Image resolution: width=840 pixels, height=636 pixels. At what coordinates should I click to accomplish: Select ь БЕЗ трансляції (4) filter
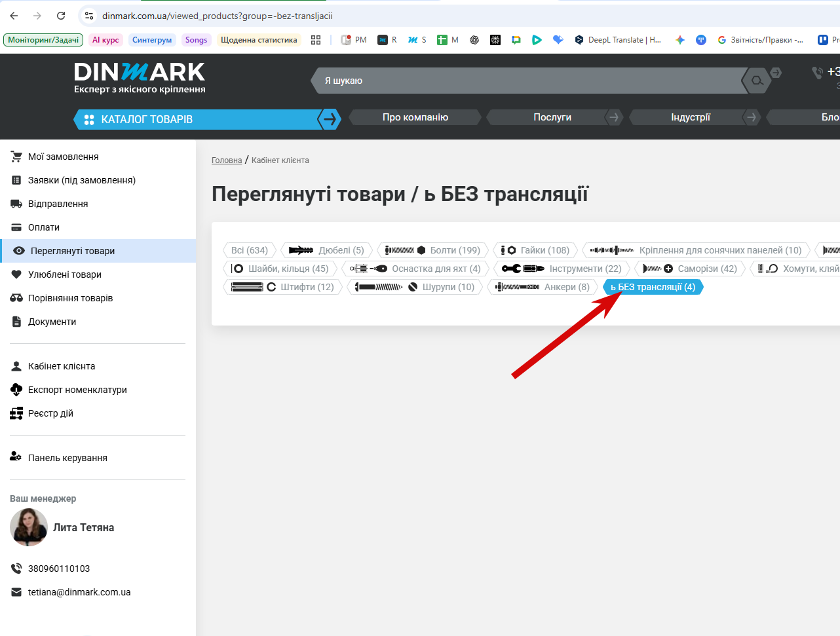pos(653,287)
